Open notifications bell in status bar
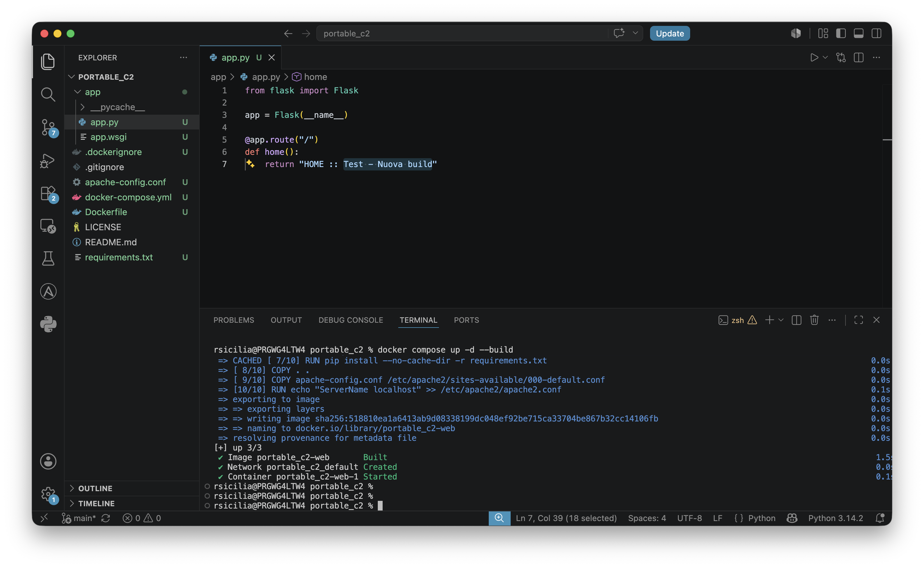Screen dimensions: 924x568 coord(880,518)
